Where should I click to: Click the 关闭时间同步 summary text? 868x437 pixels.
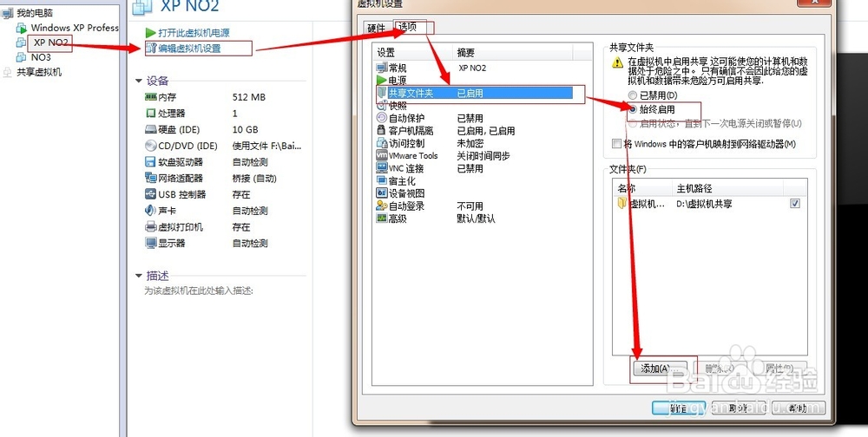(483, 156)
